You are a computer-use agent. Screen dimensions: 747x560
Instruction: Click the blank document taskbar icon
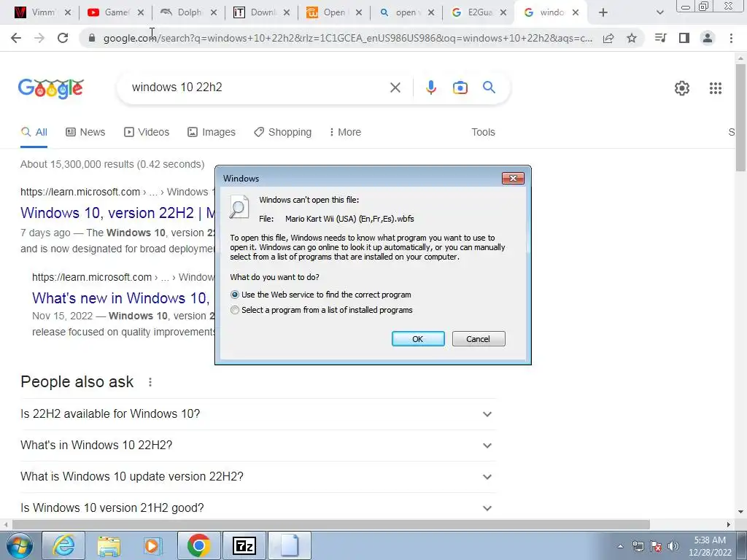pyautogui.click(x=289, y=545)
